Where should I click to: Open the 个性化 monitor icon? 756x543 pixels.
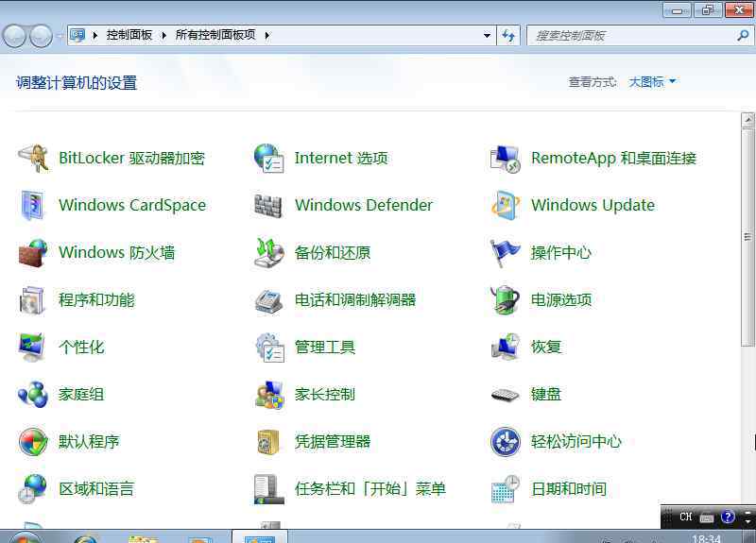[32, 347]
